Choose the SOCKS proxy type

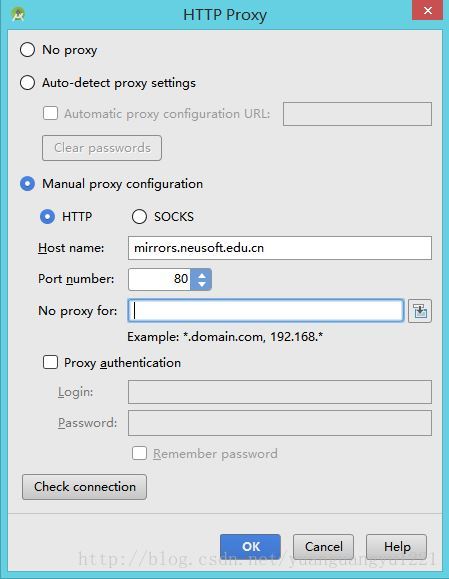point(139,216)
